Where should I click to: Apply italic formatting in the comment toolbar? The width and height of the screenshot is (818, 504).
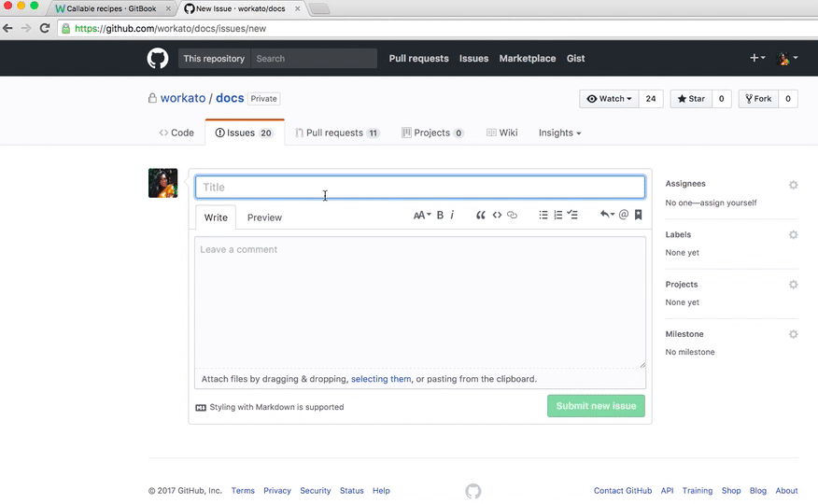coord(452,216)
